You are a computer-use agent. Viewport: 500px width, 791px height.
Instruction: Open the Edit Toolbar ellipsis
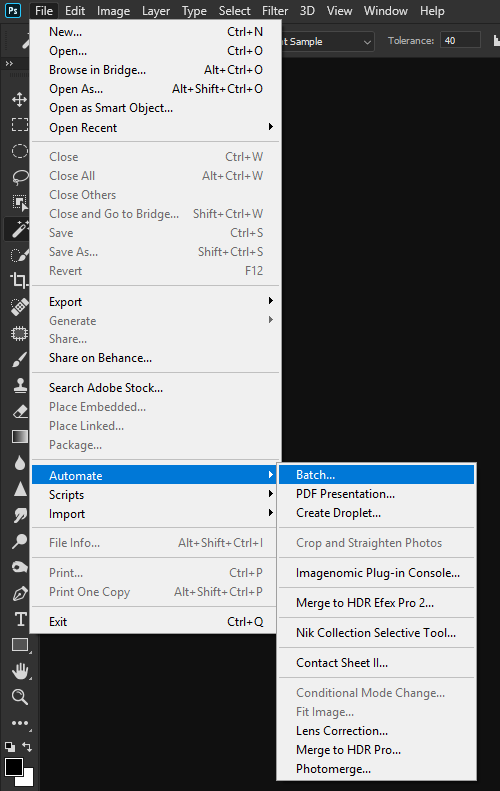[x=20, y=723]
